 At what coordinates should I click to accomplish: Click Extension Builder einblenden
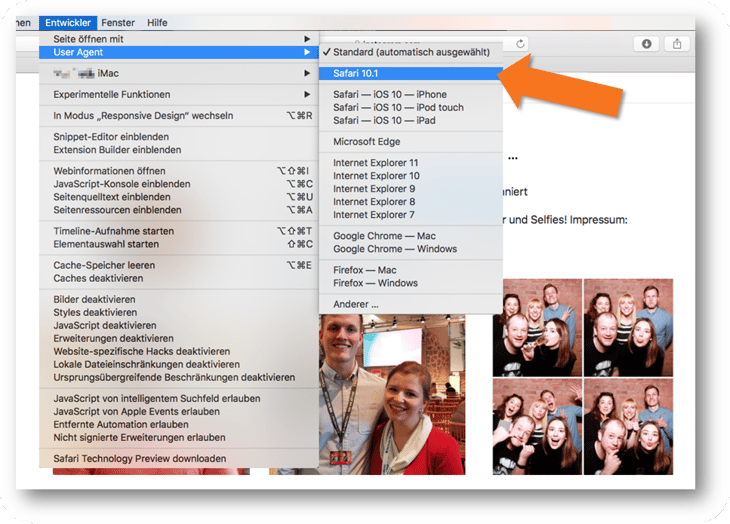tap(179, 150)
